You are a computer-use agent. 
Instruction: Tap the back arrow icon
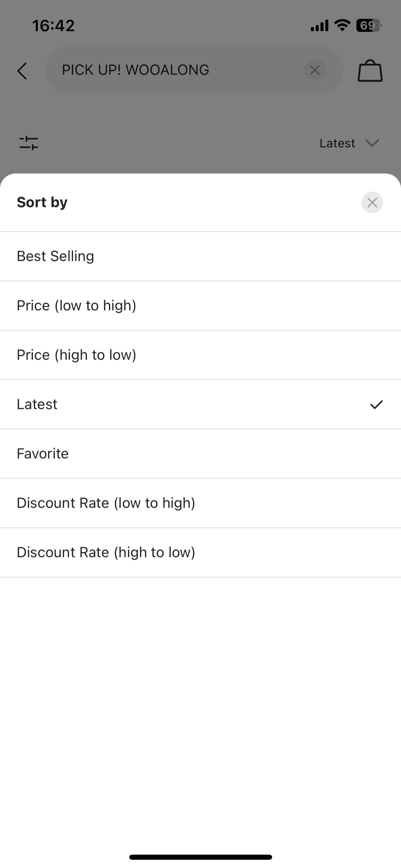(22, 71)
